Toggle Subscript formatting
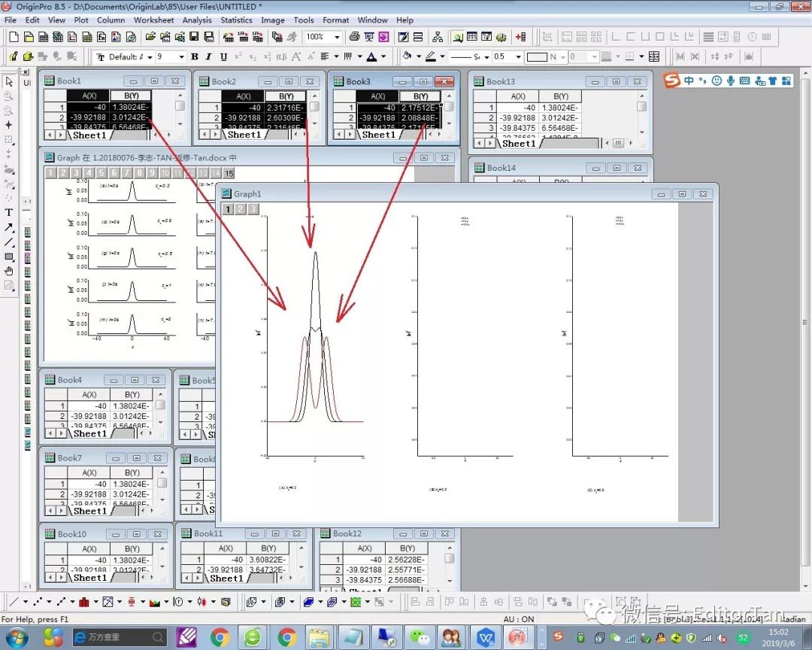This screenshot has height=650, width=812. pos(252,56)
